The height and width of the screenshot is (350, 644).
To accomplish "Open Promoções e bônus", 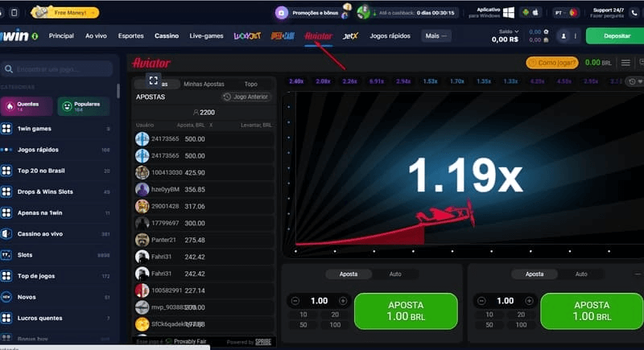I will point(315,13).
